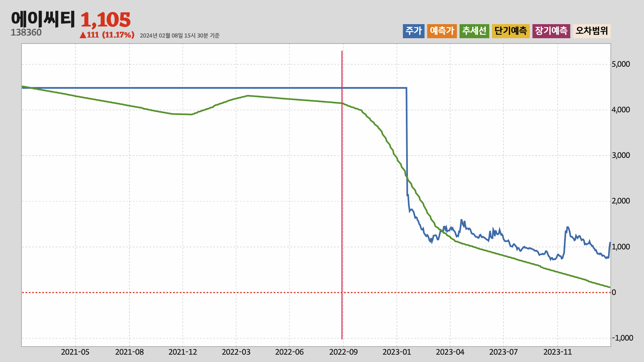
Task: Click the timestamp 2024년 02월 08일 15시 30분 기준
Action: click(179, 36)
